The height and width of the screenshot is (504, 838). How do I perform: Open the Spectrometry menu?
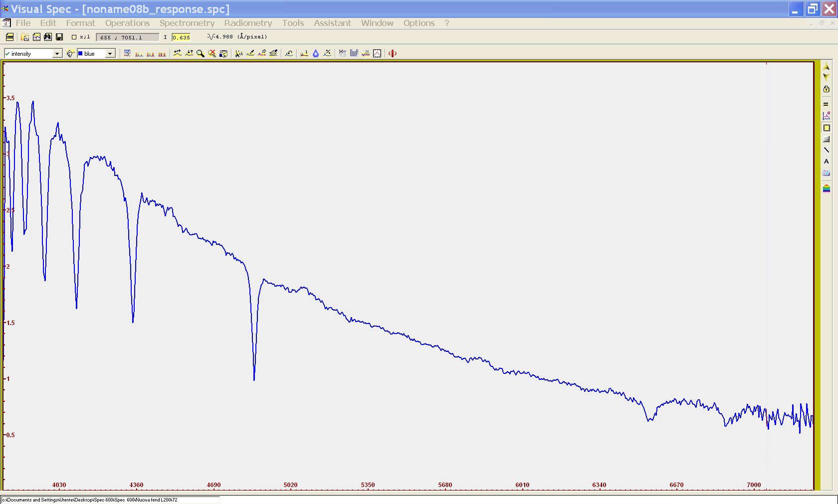[187, 23]
